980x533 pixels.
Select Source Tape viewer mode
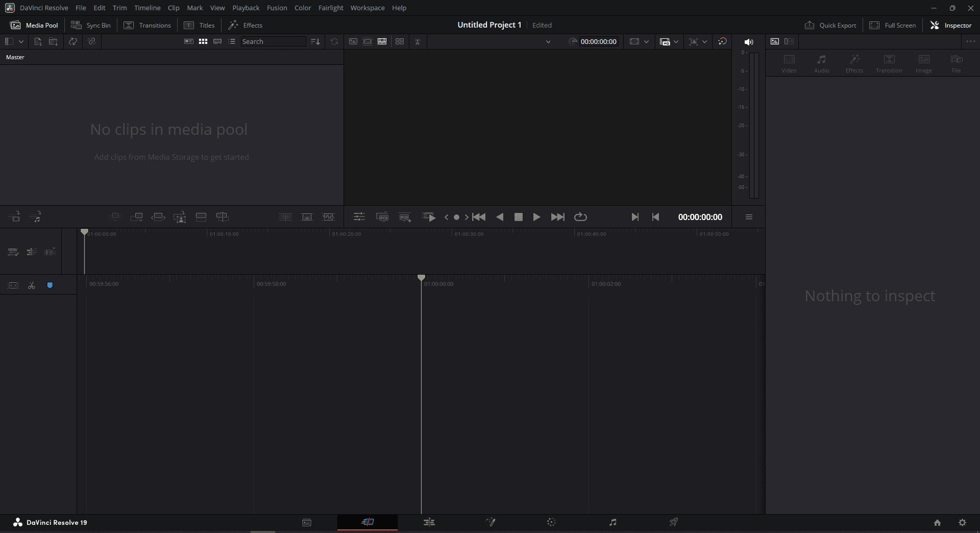click(x=367, y=41)
